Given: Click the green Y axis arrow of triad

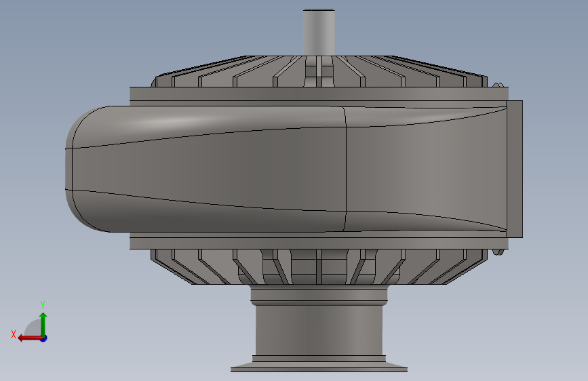Looking at the screenshot, I should click(x=43, y=324).
